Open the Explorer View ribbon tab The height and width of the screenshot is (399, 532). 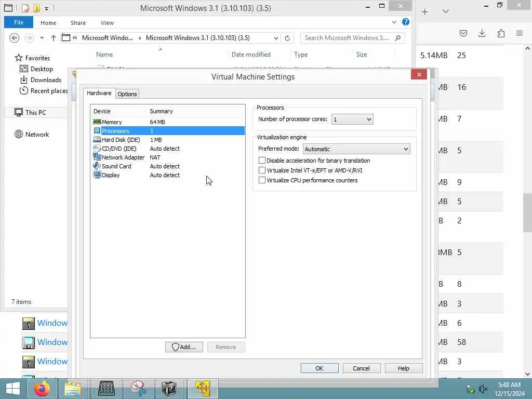(x=107, y=23)
